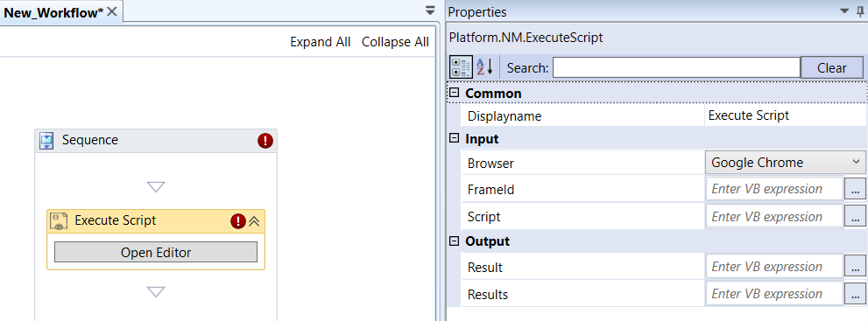
Task: Select the Result property label
Action: 485,268
